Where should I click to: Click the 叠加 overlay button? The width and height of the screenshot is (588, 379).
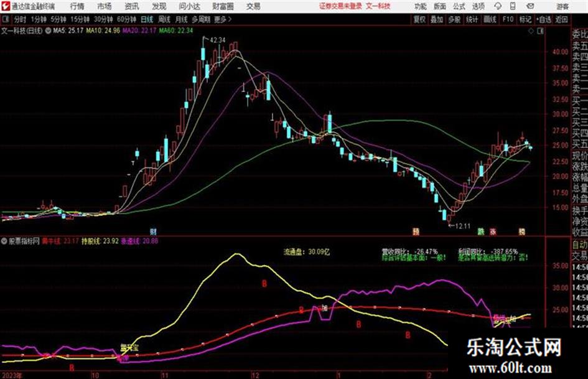pos(437,19)
